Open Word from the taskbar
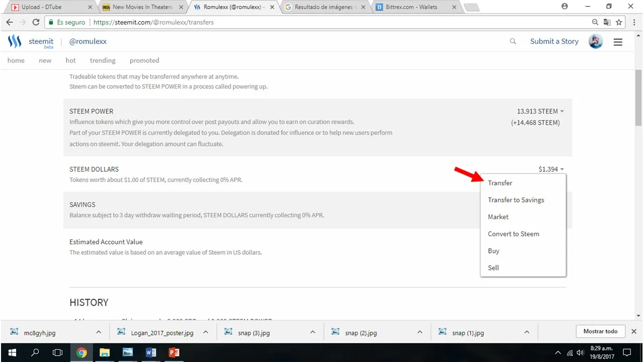 (151, 352)
